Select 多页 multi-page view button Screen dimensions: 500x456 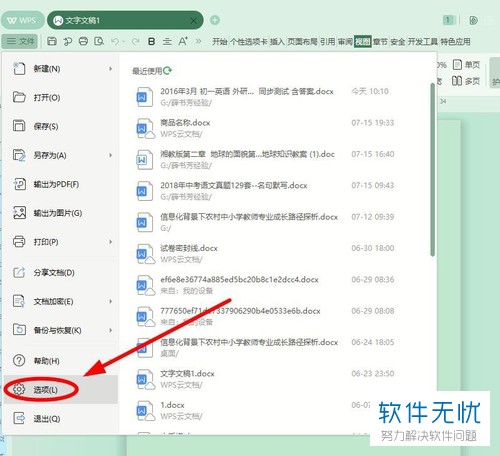pyautogui.click(x=466, y=81)
